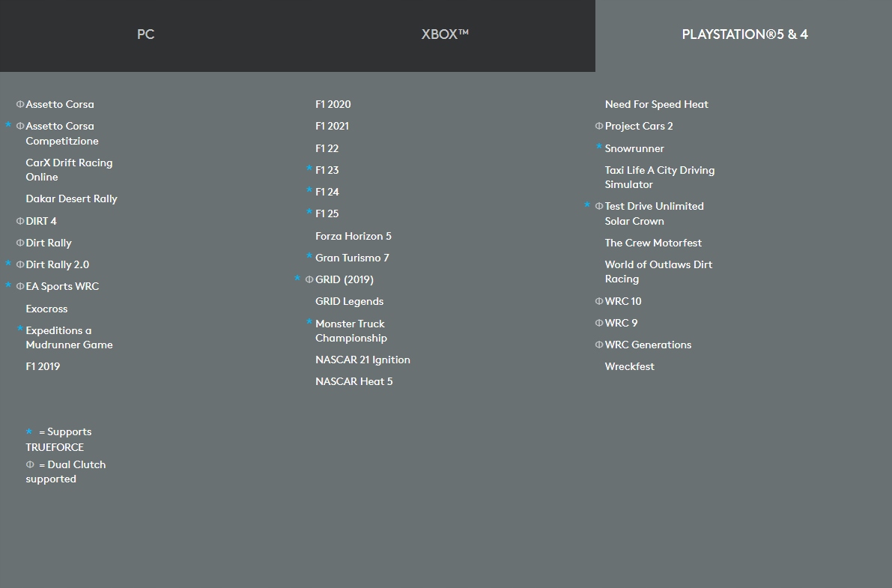Click Dakar Desert Rally game name
The image size is (892, 588).
72,198
